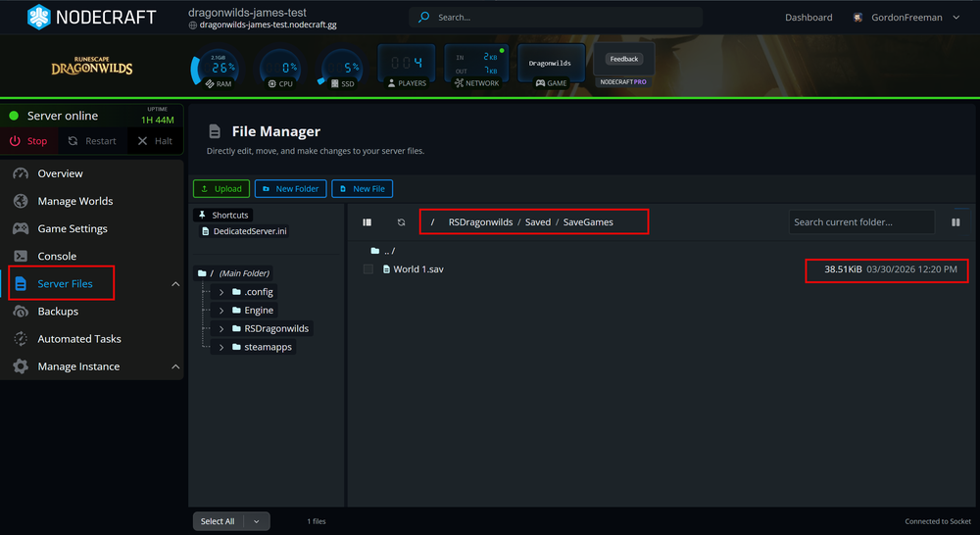Click the Nodecraft logo icon
Viewport: 980px width, 535px height.
tap(39, 17)
